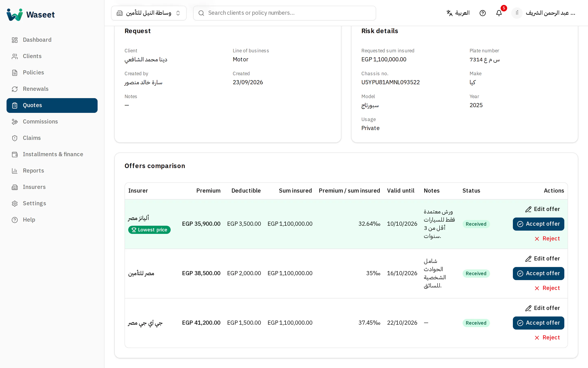
Task: Accept the EGP 41,200.00 offer
Action: click(x=538, y=323)
